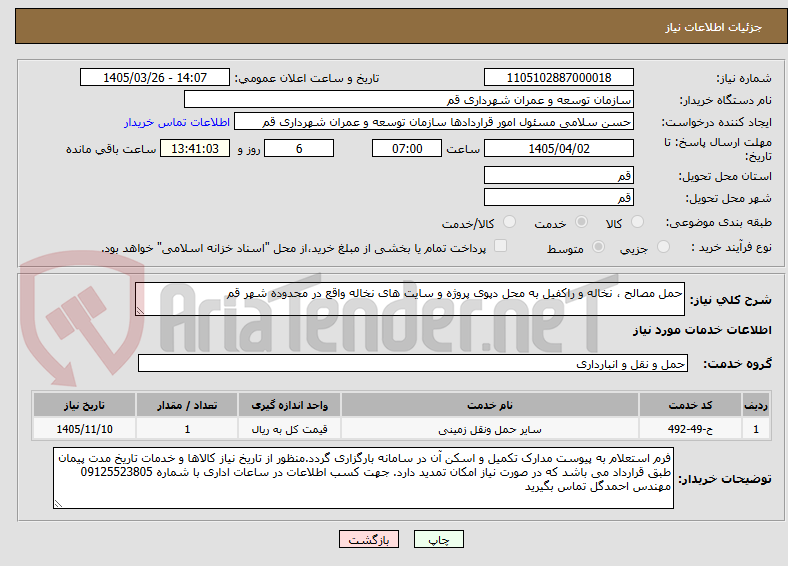Click the remaining days field 6
The width and height of the screenshot is (788, 566).
(299, 148)
